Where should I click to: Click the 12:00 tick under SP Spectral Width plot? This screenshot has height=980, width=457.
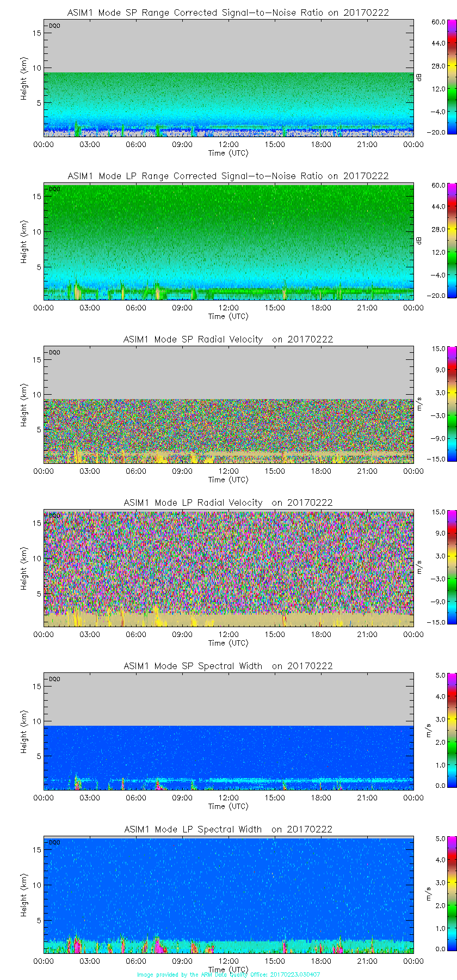pos(228,798)
